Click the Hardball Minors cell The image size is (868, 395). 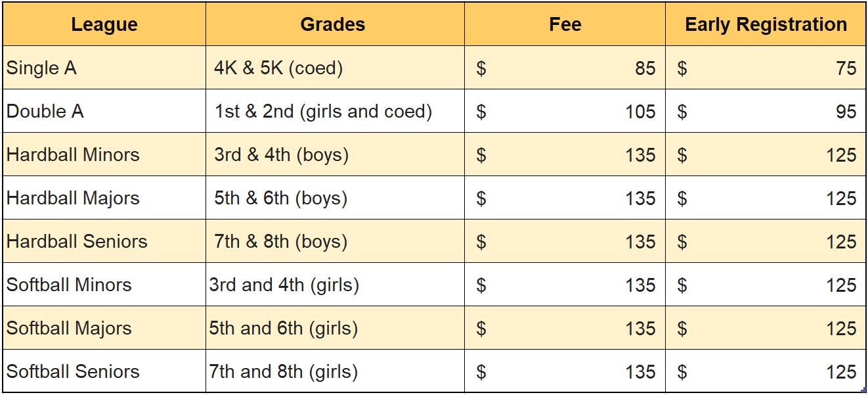(x=104, y=154)
